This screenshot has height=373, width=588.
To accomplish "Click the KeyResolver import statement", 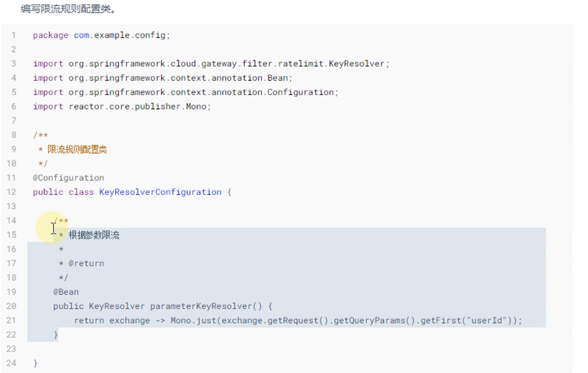I will tap(211, 64).
